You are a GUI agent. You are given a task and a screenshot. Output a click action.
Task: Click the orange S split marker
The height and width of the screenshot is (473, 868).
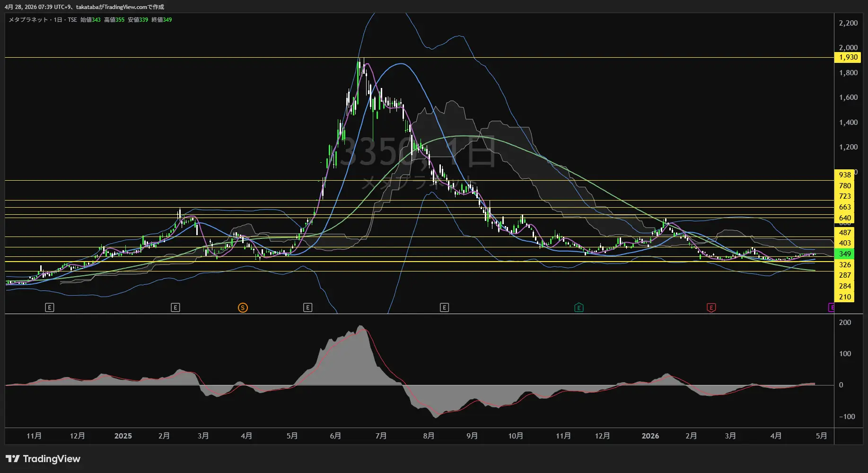coord(243,308)
